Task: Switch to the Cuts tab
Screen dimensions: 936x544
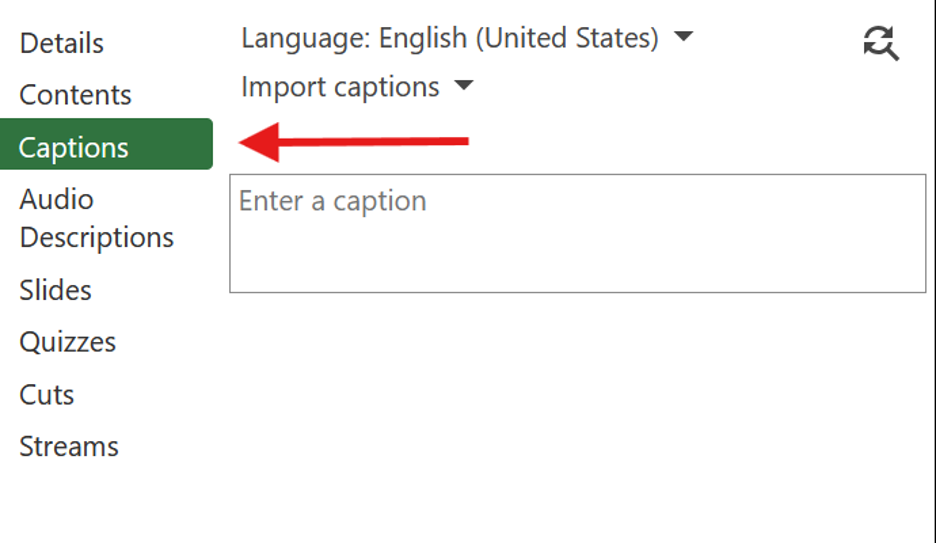Action: coord(47,394)
